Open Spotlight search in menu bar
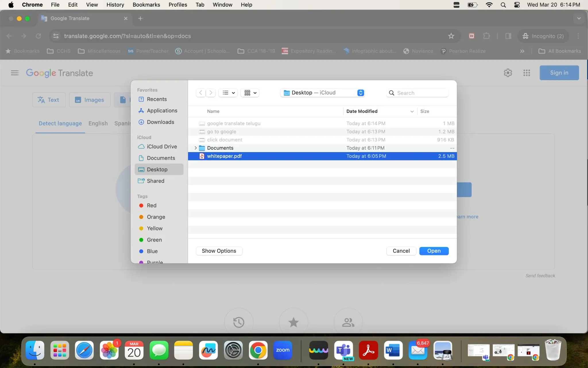Image resolution: width=588 pixels, height=368 pixels. [503, 5]
